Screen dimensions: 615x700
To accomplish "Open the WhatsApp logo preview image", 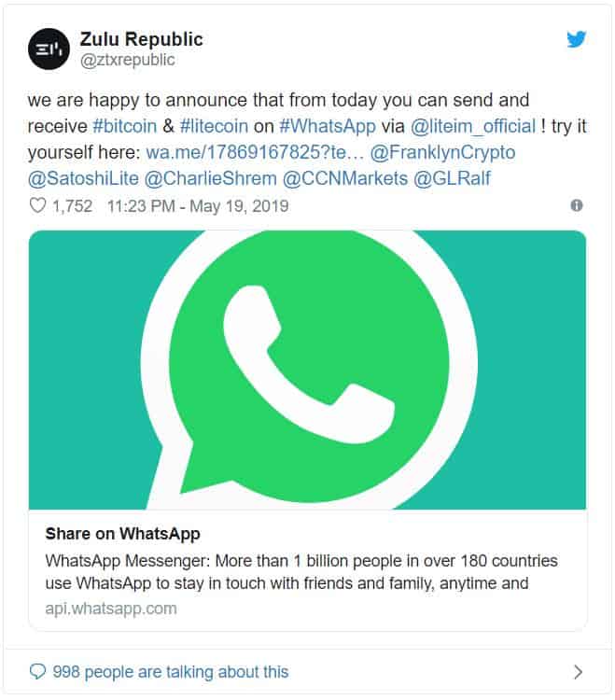I will pyautogui.click(x=307, y=370).
